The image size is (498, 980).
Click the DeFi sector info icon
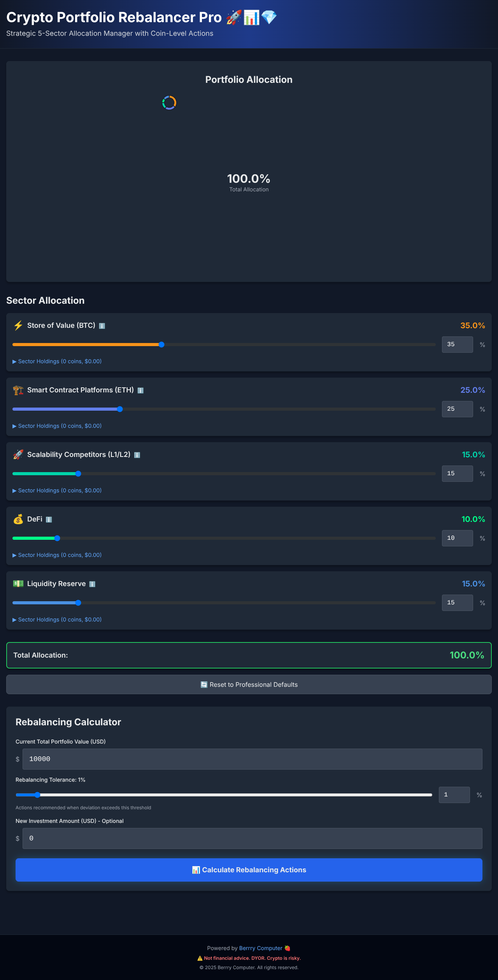[x=49, y=520]
